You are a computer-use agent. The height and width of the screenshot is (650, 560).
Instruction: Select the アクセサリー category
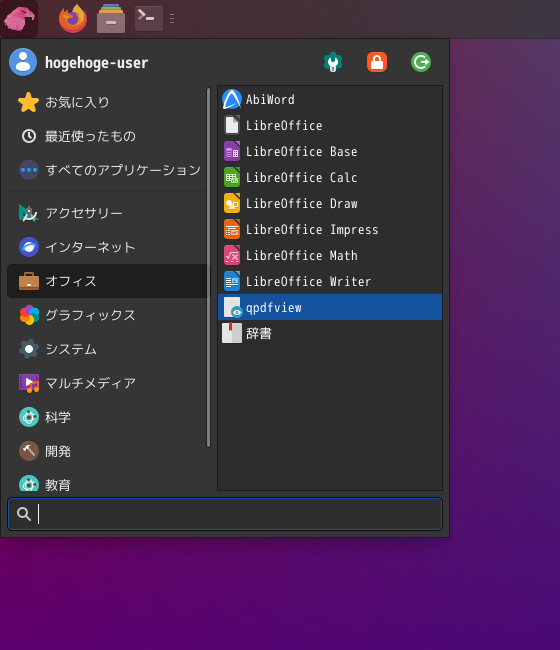coord(107,213)
